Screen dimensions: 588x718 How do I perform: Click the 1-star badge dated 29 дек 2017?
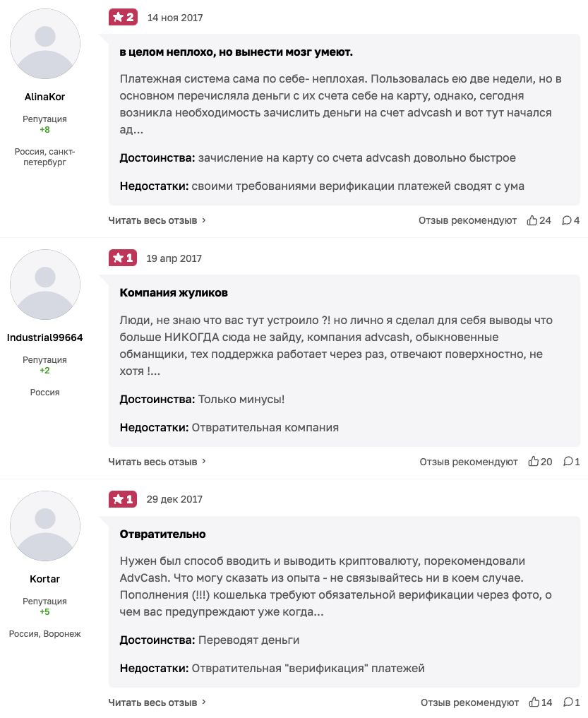tap(123, 499)
